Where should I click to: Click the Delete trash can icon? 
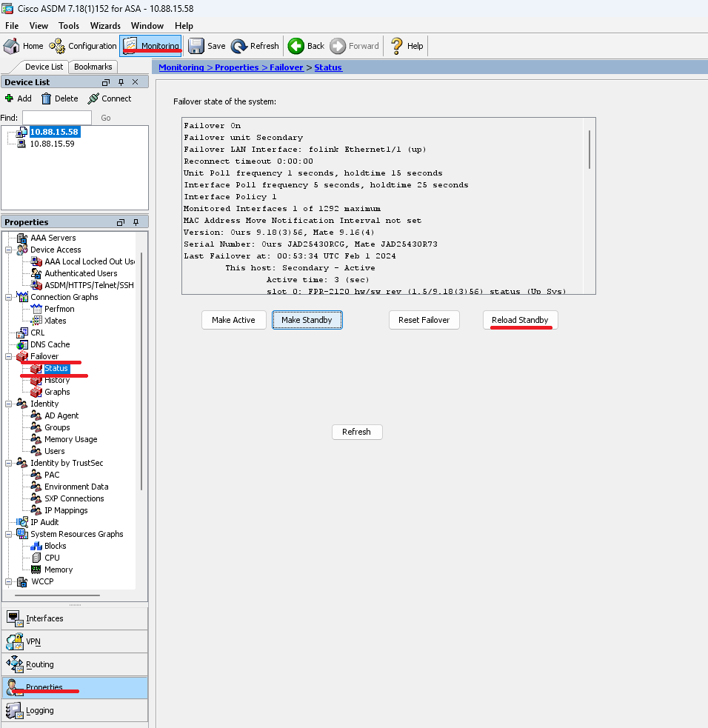click(46, 98)
